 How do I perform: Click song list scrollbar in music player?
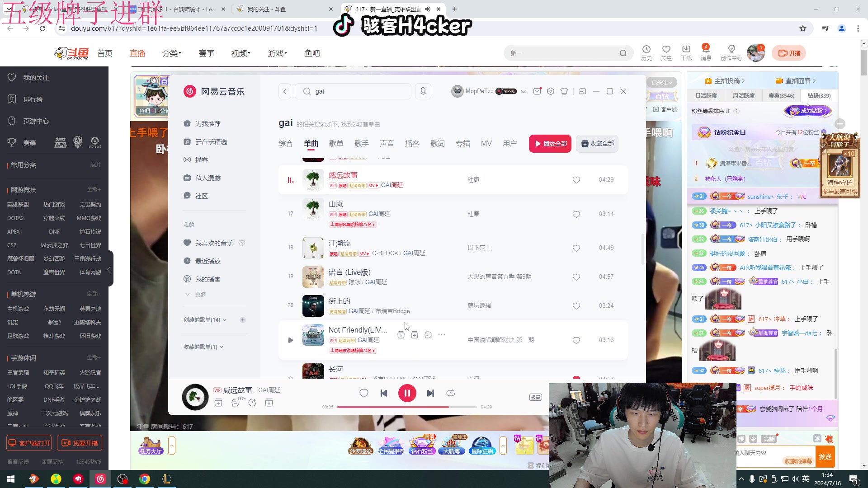click(x=643, y=249)
